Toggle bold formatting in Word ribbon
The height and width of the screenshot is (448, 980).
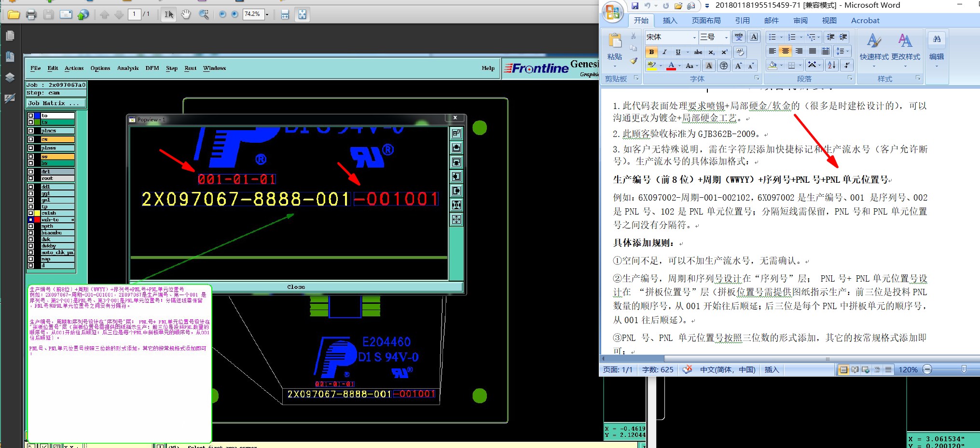click(x=651, y=52)
